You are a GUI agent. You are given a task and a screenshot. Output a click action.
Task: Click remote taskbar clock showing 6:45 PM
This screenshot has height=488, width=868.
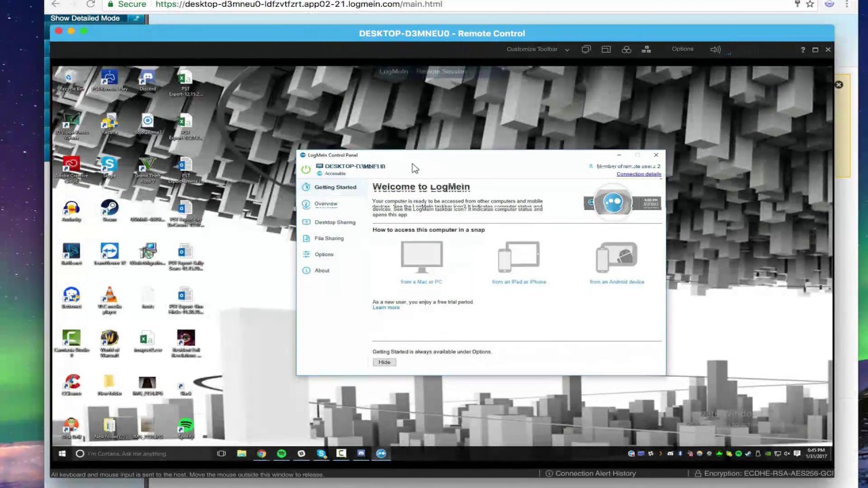(x=816, y=453)
